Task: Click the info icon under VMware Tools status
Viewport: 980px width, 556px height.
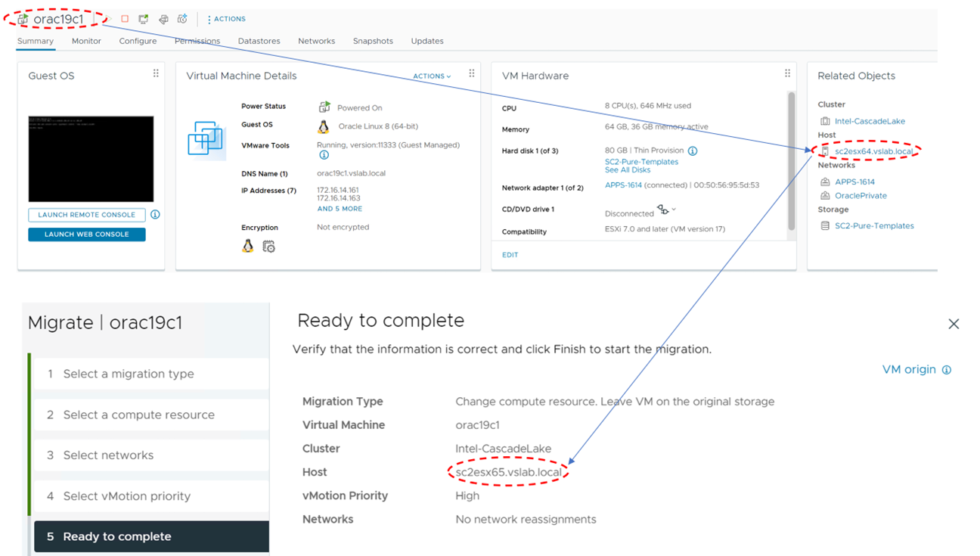Action: tap(324, 155)
